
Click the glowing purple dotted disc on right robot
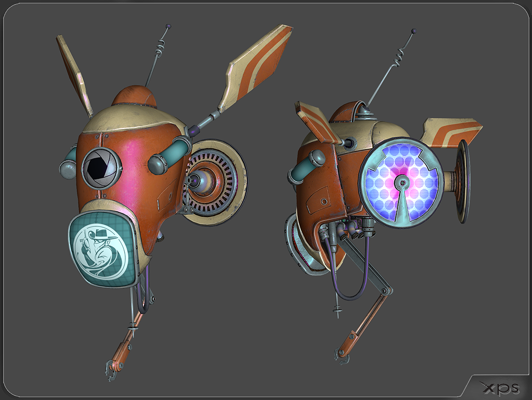[x=402, y=183]
